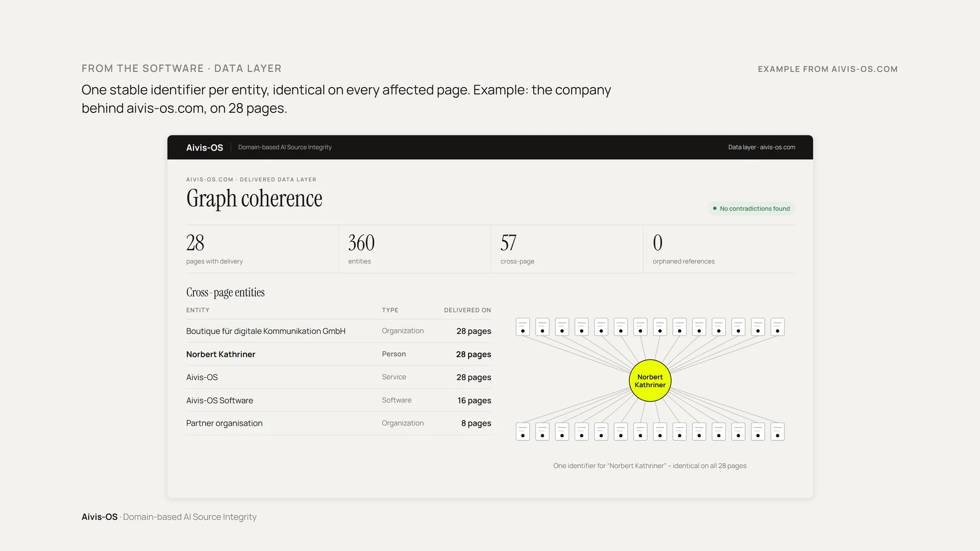Select the 'Aivis-OS' entity name in the table
This screenshot has height=551, width=980.
(x=202, y=378)
